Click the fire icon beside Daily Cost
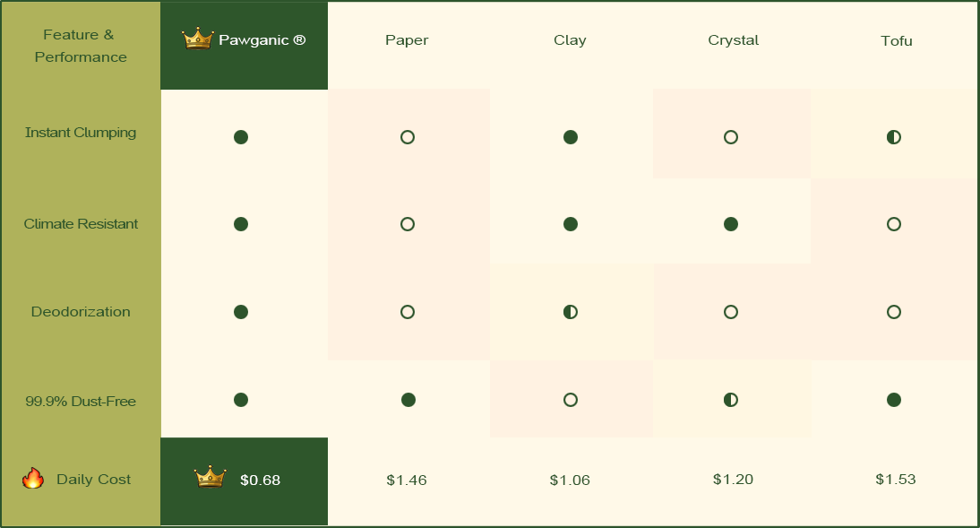The width and height of the screenshot is (980, 528). [x=33, y=479]
